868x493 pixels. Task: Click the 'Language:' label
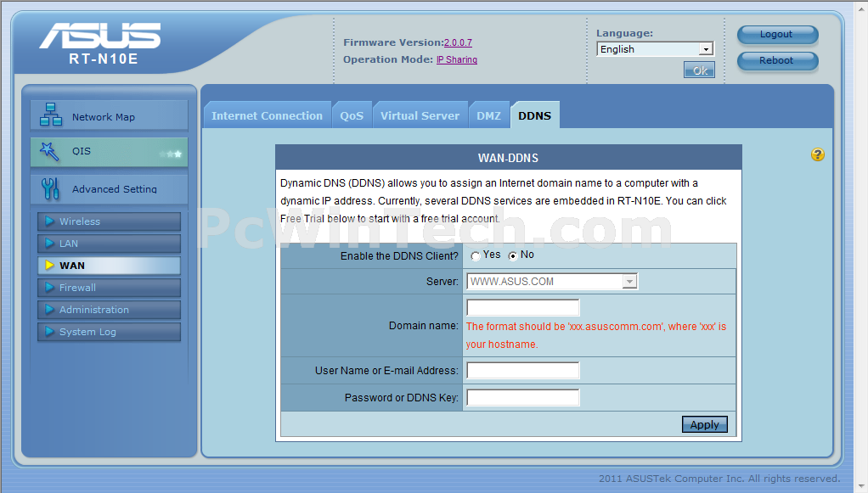click(624, 33)
